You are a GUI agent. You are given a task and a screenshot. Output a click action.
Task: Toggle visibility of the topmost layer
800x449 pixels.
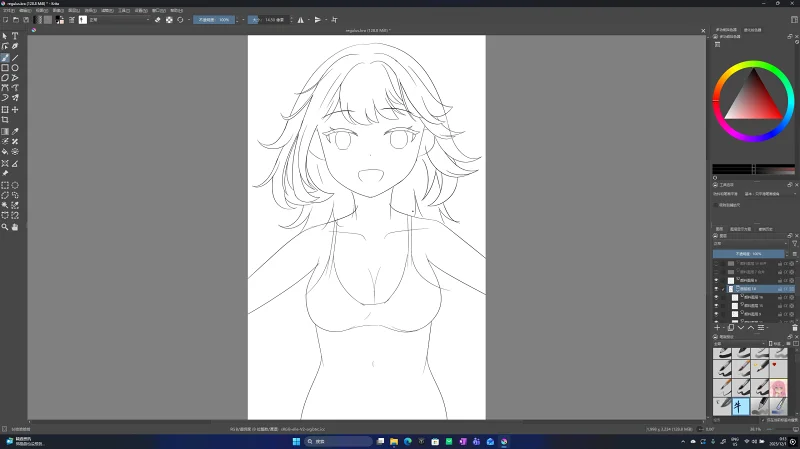[x=716, y=263]
